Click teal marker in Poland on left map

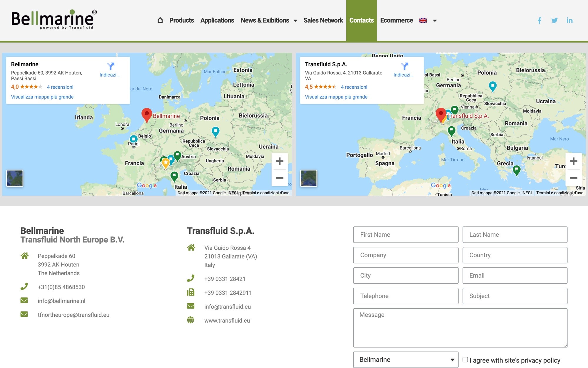[x=216, y=132]
